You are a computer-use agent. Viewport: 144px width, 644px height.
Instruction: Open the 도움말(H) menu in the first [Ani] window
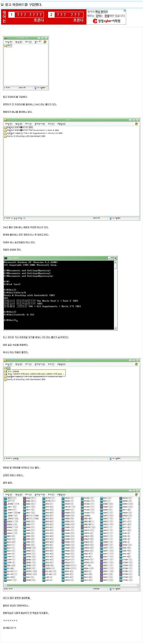click(x=61, y=124)
